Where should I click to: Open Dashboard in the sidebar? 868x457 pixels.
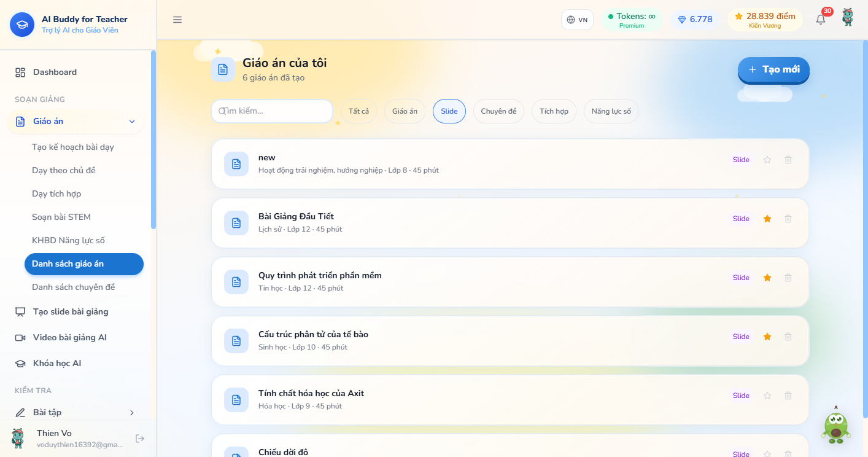click(x=76, y=72)
